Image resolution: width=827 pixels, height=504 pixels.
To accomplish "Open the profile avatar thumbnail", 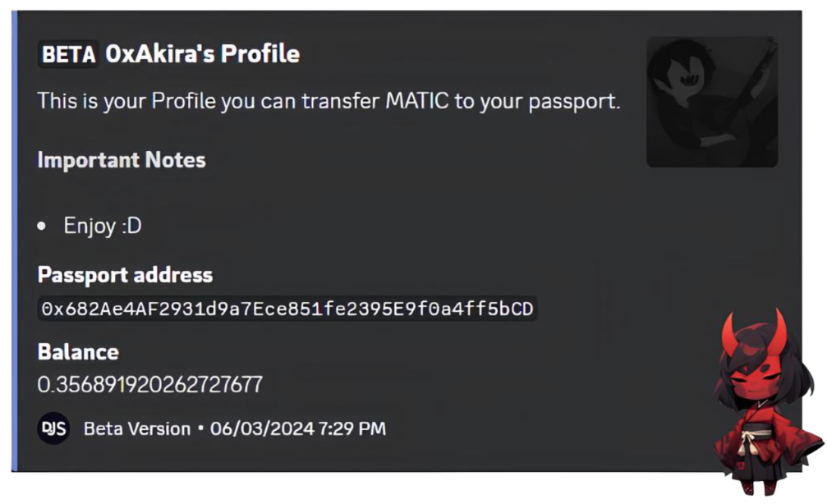I will point(712,102).
